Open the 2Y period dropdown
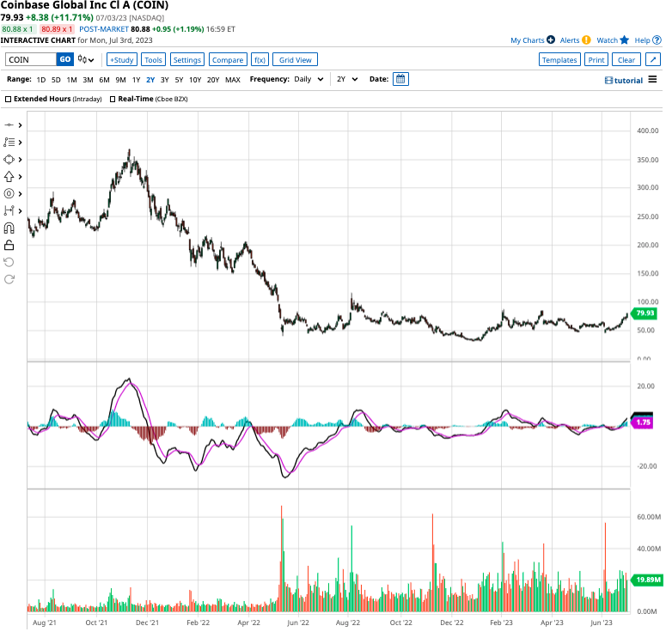Viewport: 672px width, 638px height. (347, 79)
